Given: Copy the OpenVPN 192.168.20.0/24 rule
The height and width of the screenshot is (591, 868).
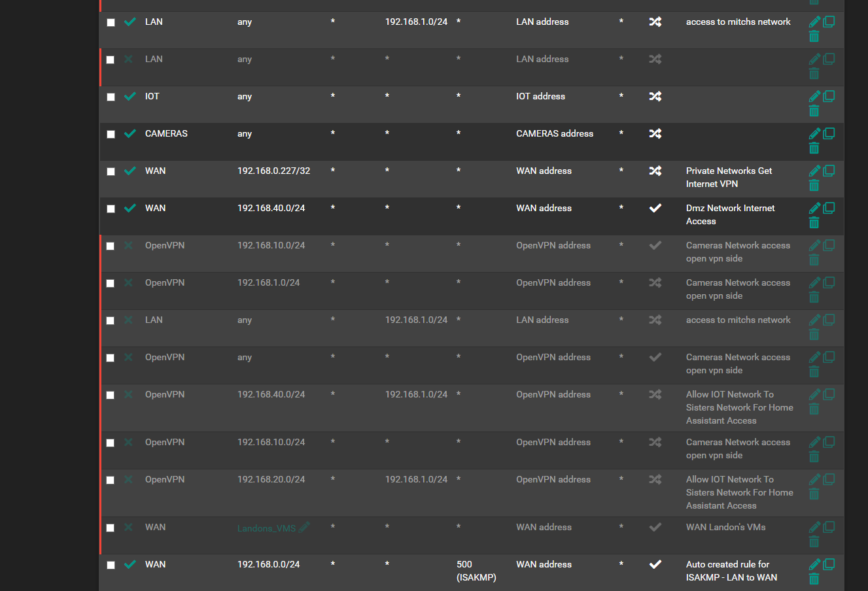Looking at the screenshot, I should click(x=829, y=479).
